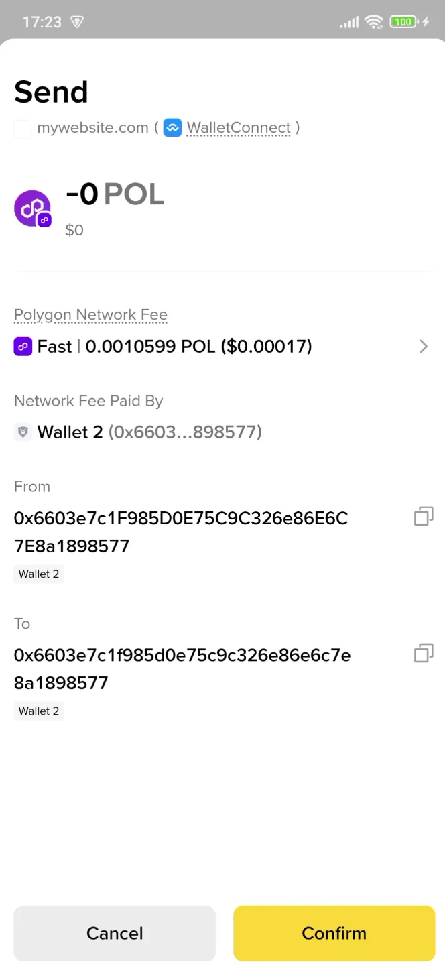Click the WalletConnect logo icon
The height and width of the screenshot is (980, 445).
tap(172, 127)
